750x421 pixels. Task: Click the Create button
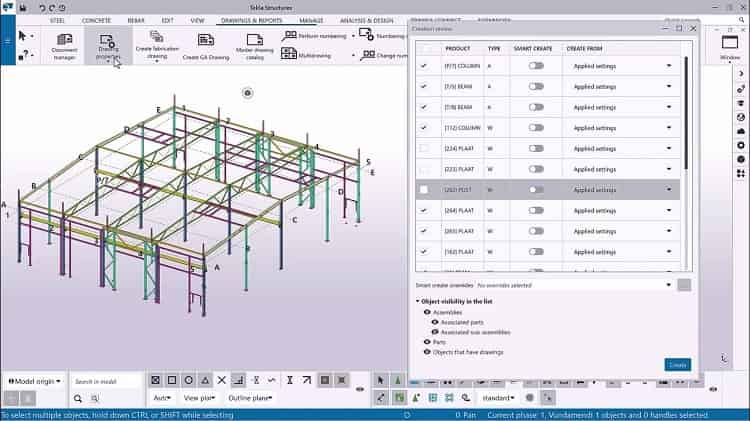coord(677,365)
